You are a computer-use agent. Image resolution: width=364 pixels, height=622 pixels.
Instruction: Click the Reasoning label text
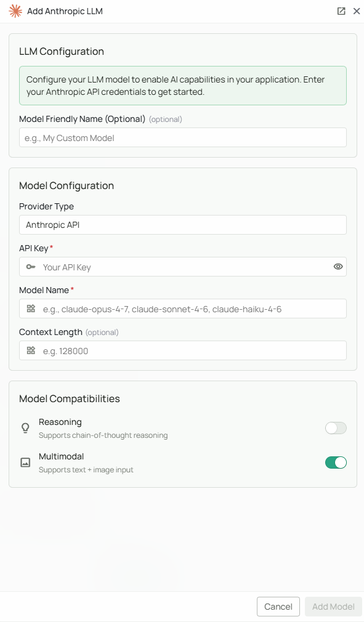(60, 422)
